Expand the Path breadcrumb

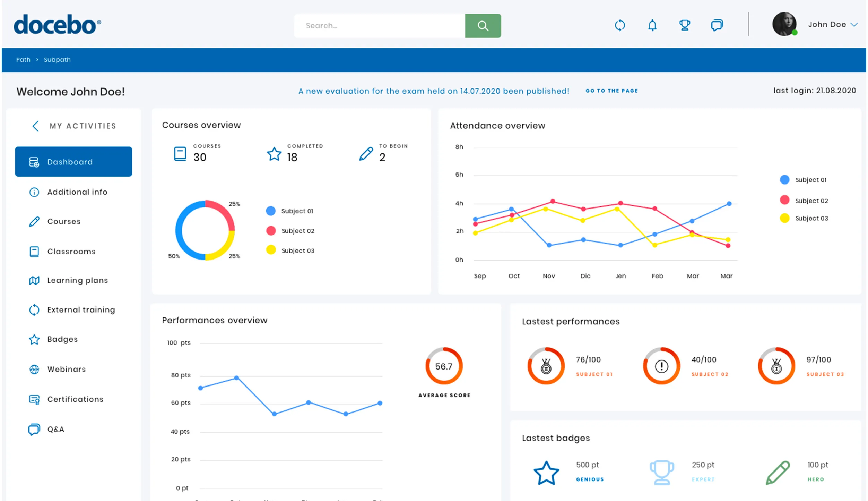pyautogui.click(x=23, y=60)
